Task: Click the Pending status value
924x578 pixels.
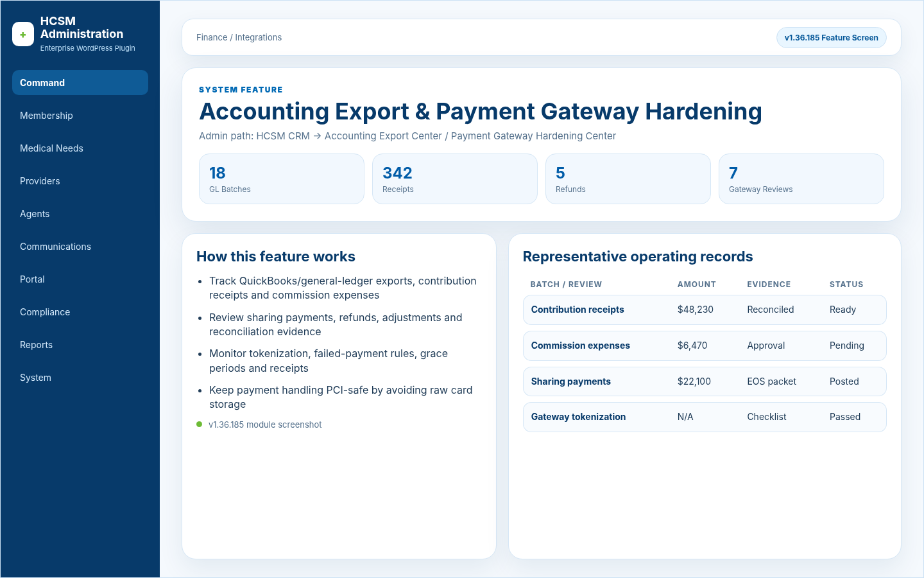Action: pos(847,346)
